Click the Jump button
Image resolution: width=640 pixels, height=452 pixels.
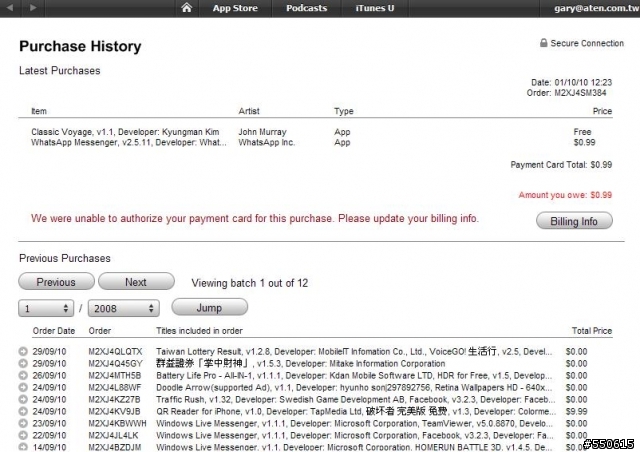click(x=209, y=307)
